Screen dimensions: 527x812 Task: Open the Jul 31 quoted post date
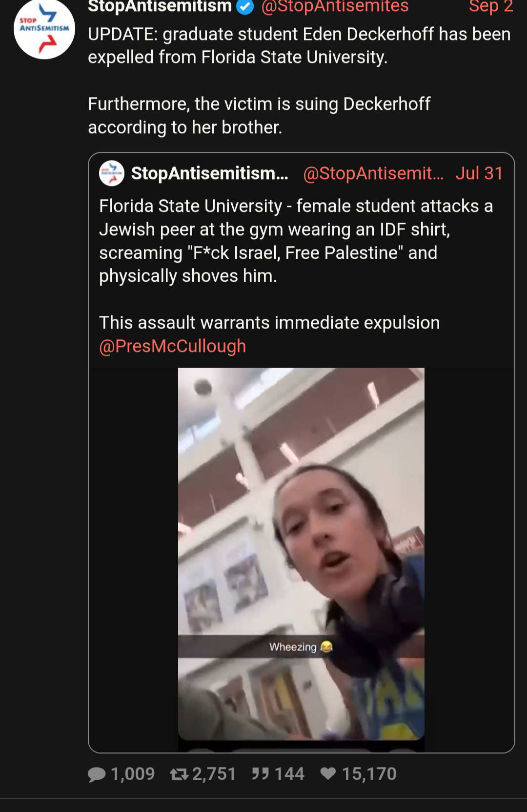click(x=479, y=173)
